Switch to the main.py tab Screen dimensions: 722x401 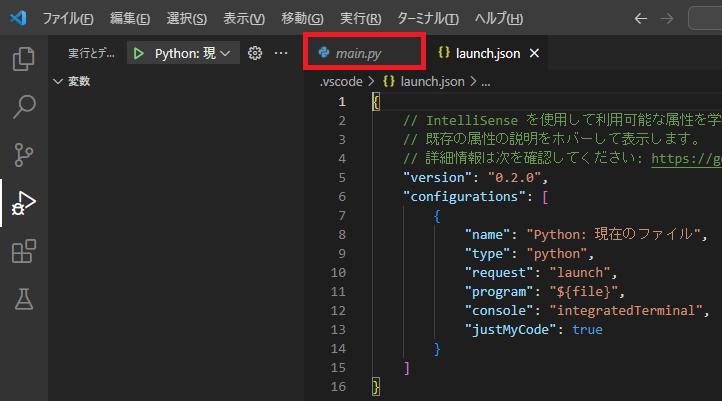[x=364, y=53]
